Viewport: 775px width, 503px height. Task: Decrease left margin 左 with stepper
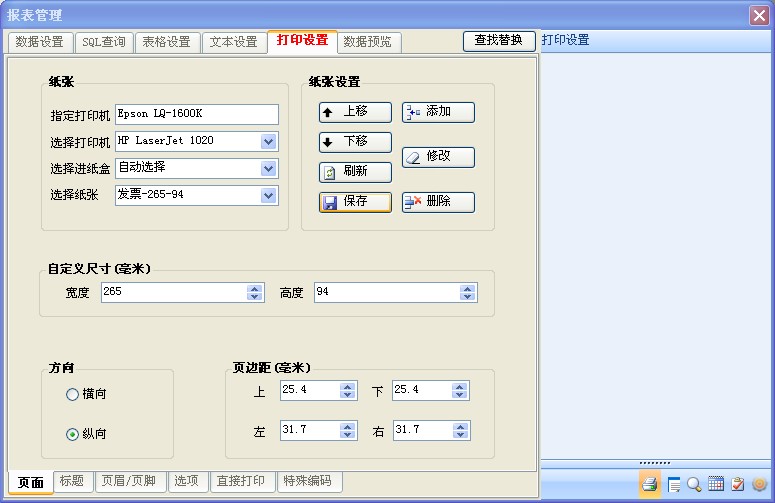point(348,435)
